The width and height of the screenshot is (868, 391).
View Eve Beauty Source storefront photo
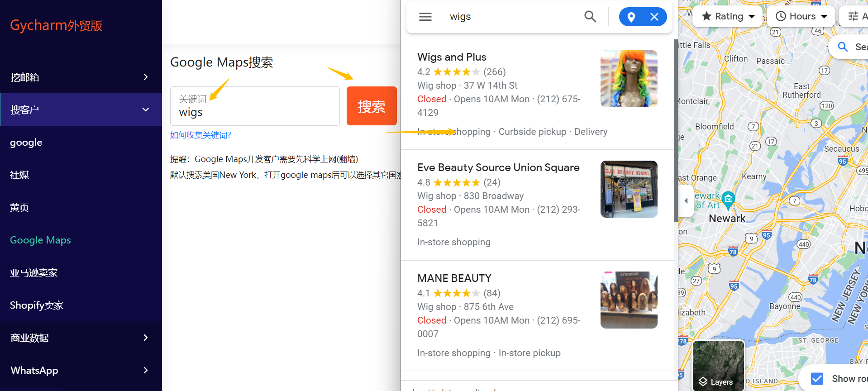pyautogui.click(x=629, y=189)
